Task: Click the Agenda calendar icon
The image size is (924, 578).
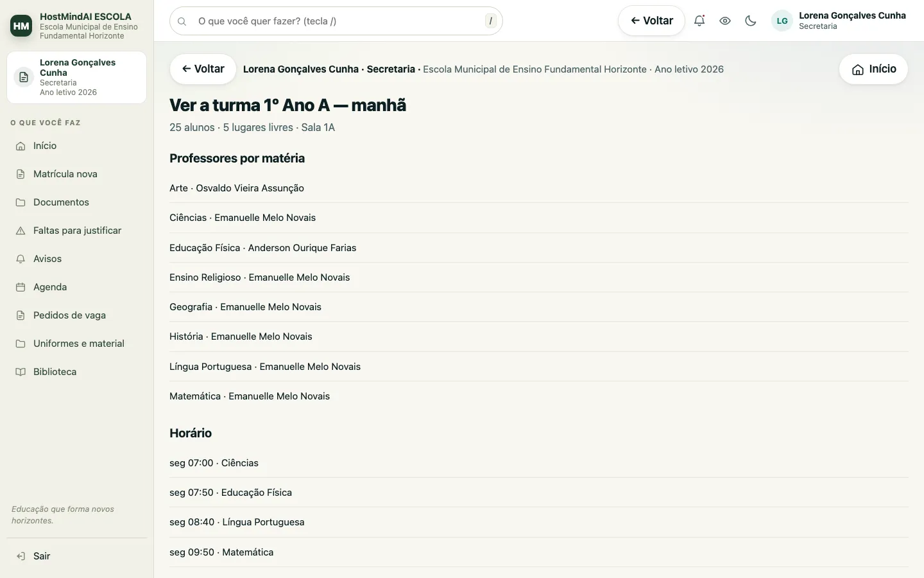Action: pyautogui.click(x=21, y=287)
